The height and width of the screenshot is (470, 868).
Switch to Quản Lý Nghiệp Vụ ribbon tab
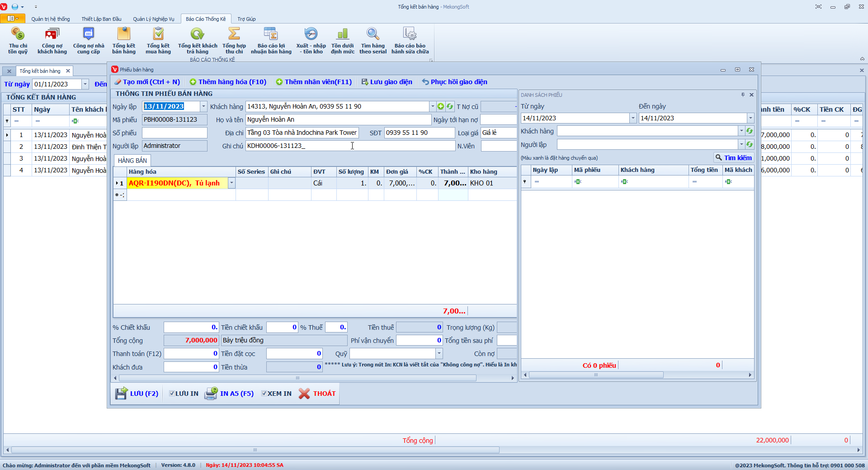tap(153, 19)
